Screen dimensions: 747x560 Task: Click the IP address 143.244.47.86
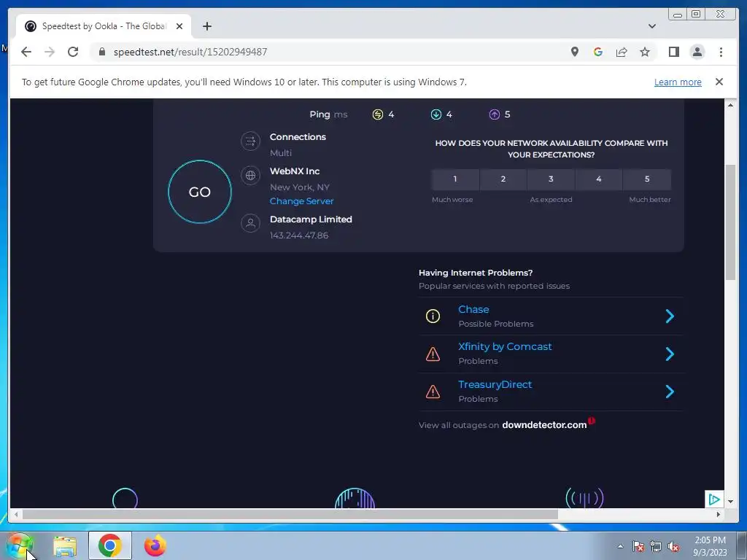[299, 236]
